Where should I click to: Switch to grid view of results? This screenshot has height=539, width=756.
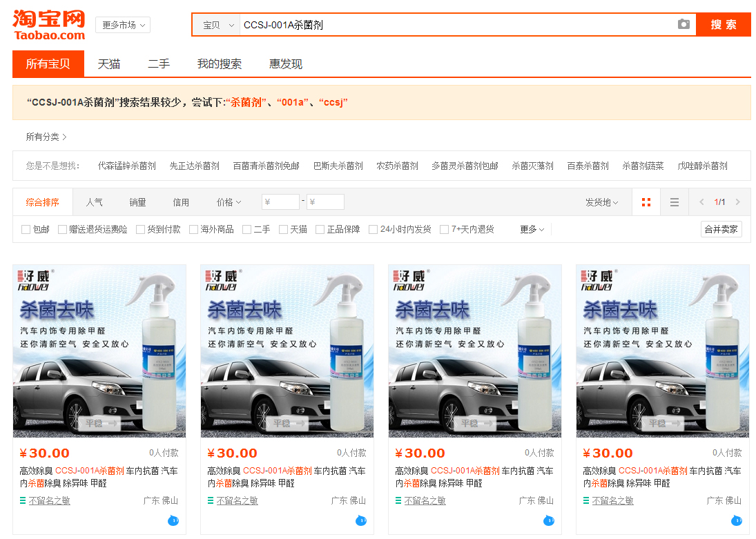coord(646,202)
